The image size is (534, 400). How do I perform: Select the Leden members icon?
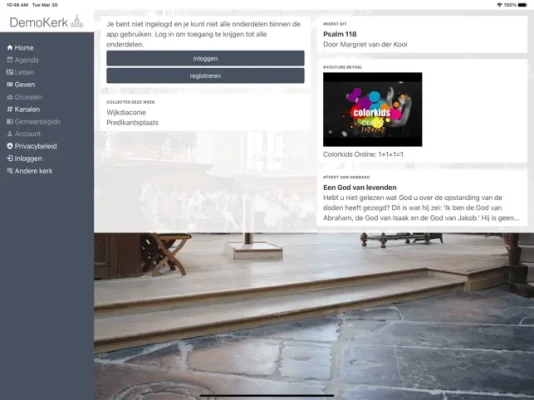pyautogui.click(x=10, y=72)
